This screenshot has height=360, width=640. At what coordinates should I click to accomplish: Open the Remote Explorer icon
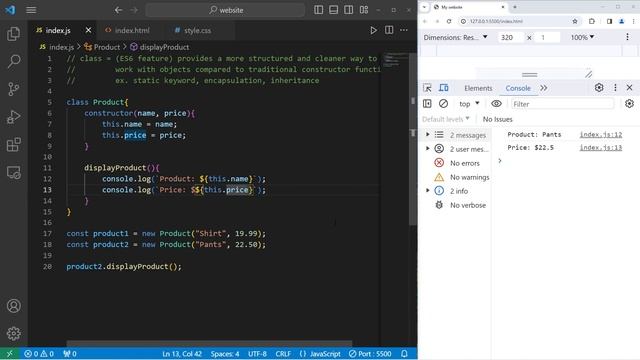tap(13, 172)
